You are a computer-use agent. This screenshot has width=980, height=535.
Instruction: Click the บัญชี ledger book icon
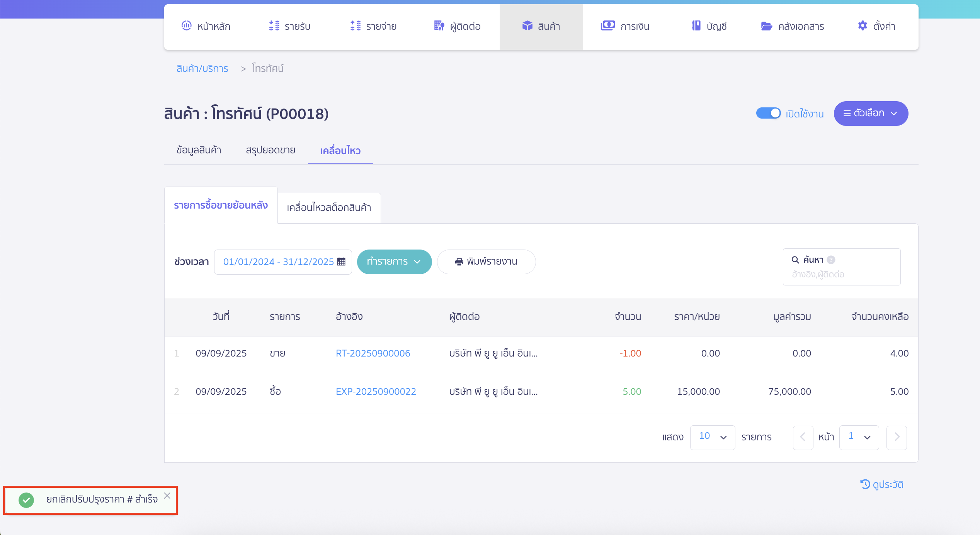tap(696, 26)
